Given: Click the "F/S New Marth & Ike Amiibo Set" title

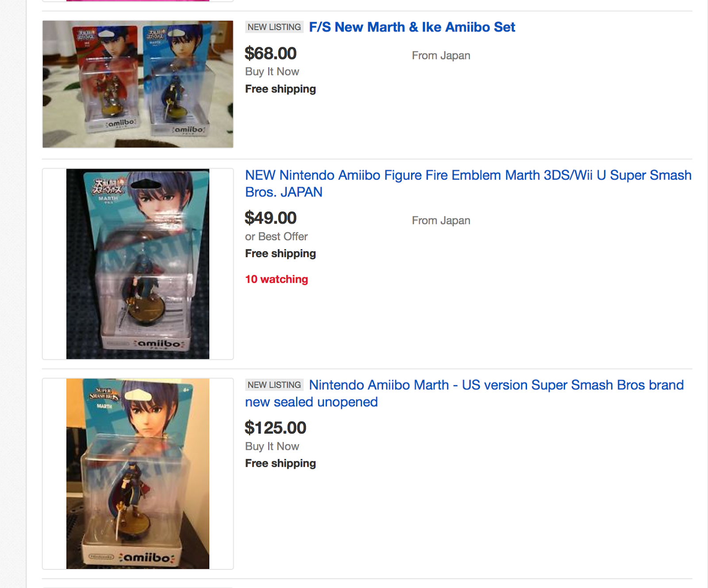Looking at the screenshot, I should coord(412,27).
